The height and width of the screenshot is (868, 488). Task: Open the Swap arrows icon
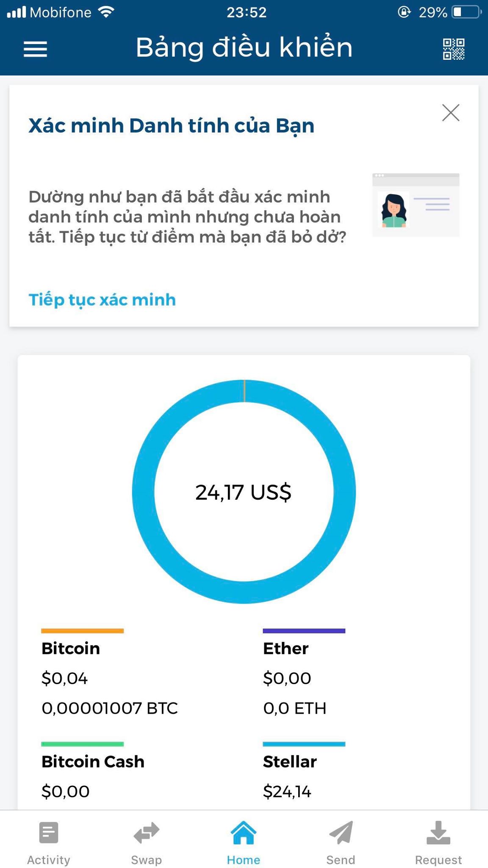pos(146,832)
